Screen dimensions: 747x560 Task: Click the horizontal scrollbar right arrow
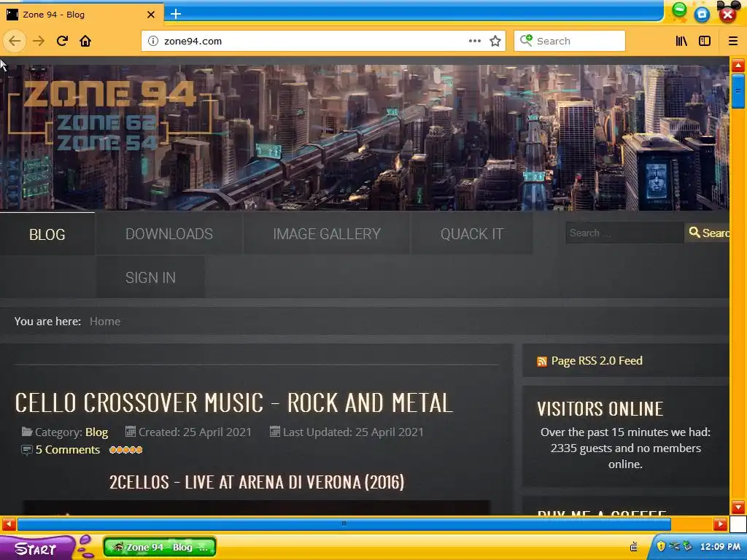[x=720, y=524]
